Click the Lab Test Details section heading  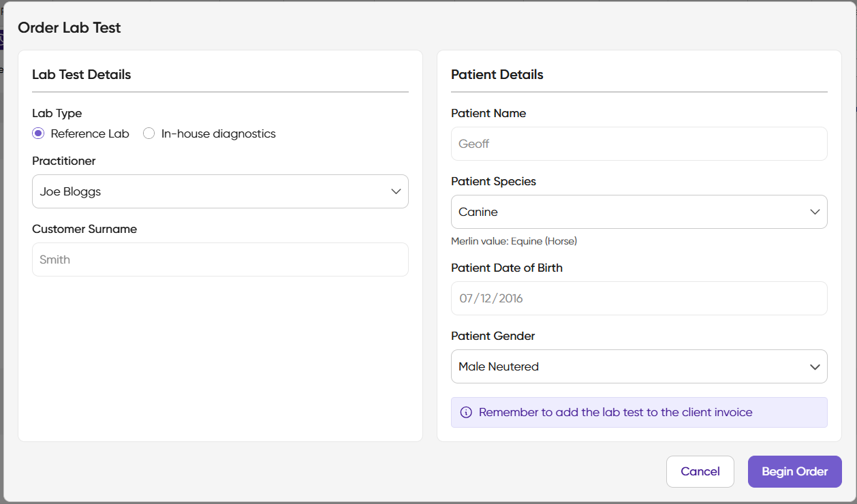[x=81, y=74]
